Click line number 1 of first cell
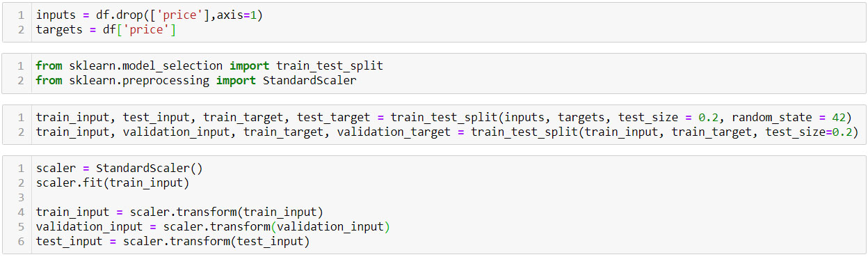Viewport: 868px width, 257px height. pos(21,15)
